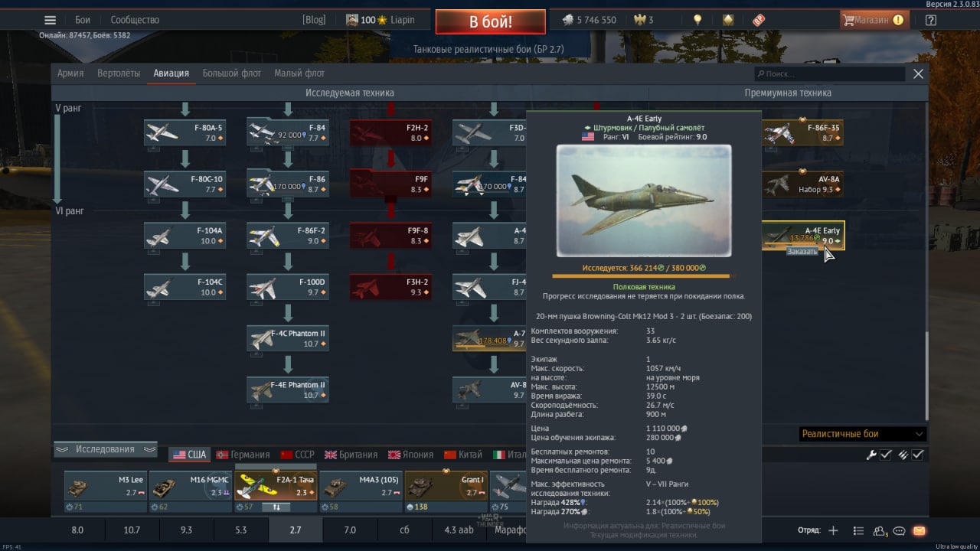
Task: Switch to the Большой флот tab
Action: (230, 73)
